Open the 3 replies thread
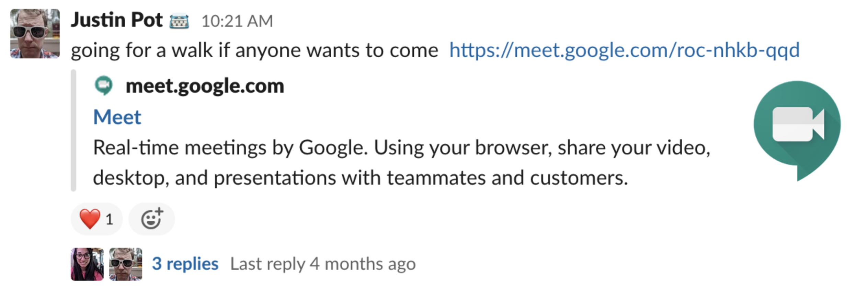 point(185,264)
